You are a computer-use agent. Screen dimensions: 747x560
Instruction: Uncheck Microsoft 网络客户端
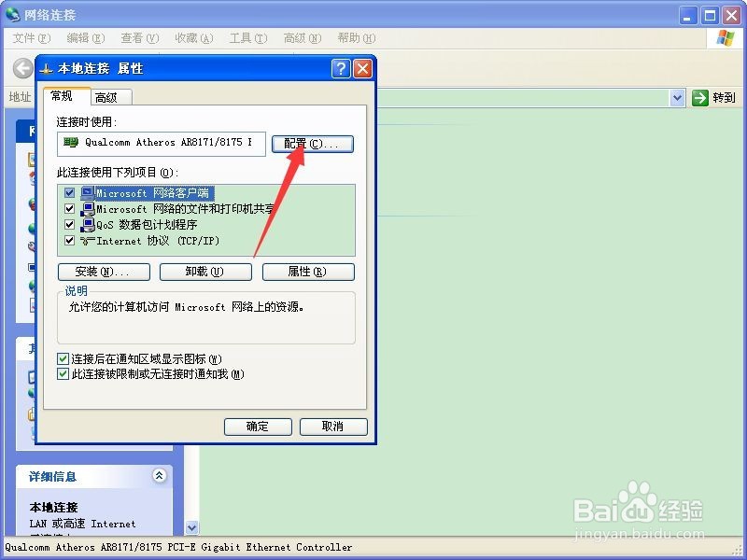69,191
